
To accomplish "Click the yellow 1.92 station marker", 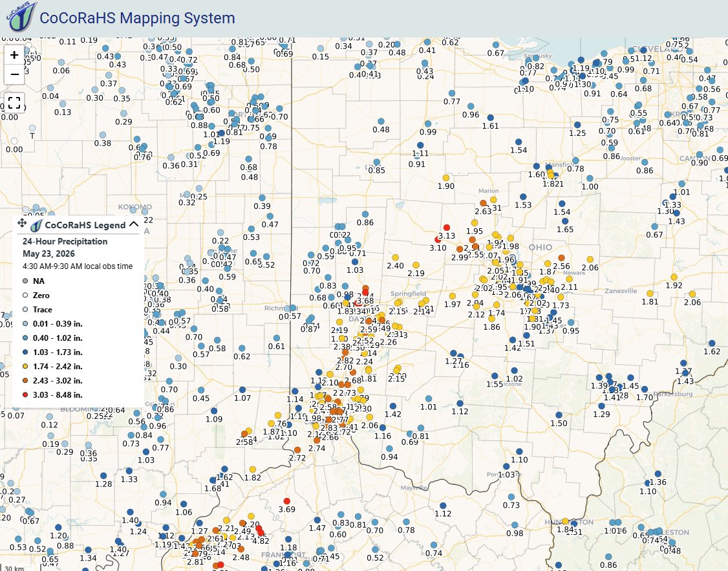I will coord(674,277).
